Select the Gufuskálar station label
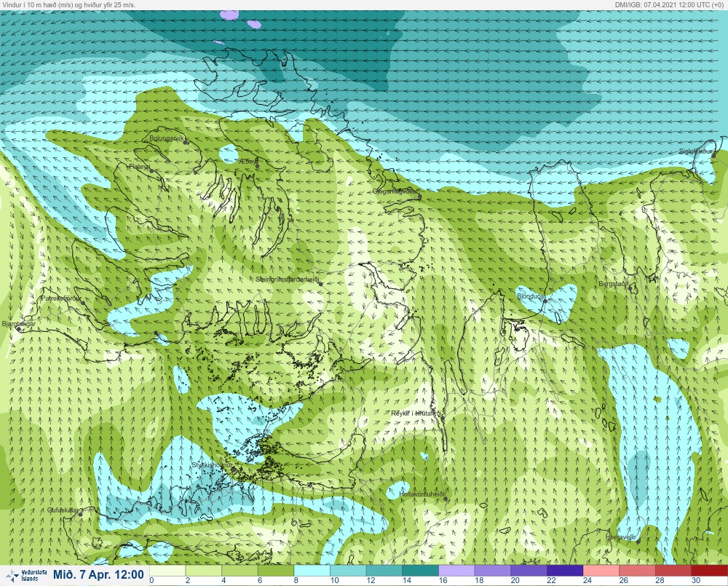 pyautogui.click(x=63, y=510)
